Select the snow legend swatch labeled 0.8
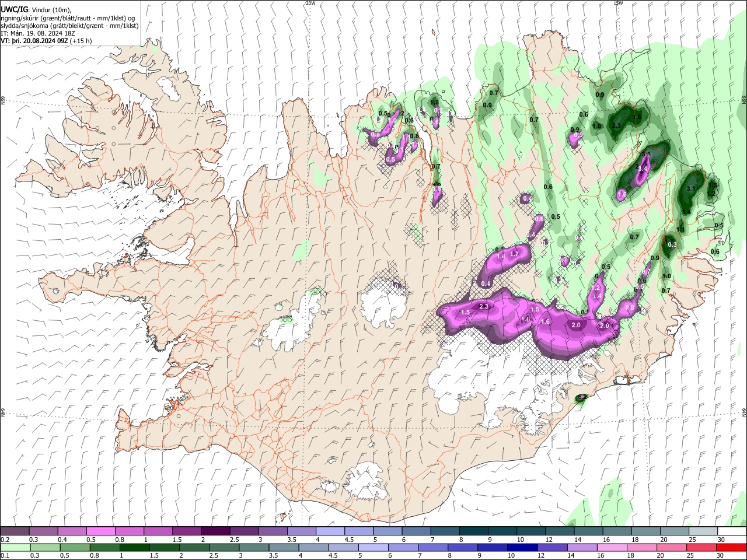 click(x=129, y=531)
